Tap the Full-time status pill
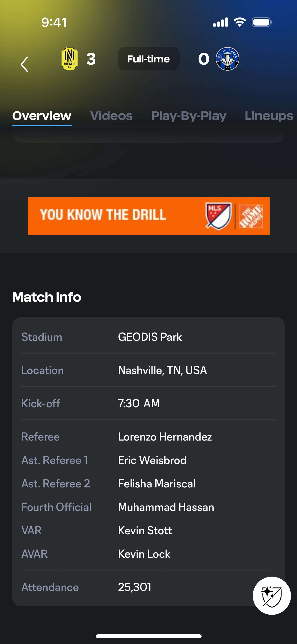Image resolution: width=297 pixels, height=644 pixels. 148,59
